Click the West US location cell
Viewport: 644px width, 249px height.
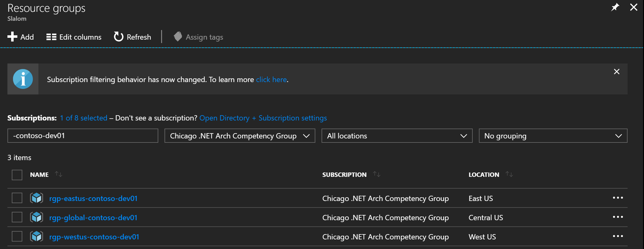pyautogui.click(x=482, y=237)
